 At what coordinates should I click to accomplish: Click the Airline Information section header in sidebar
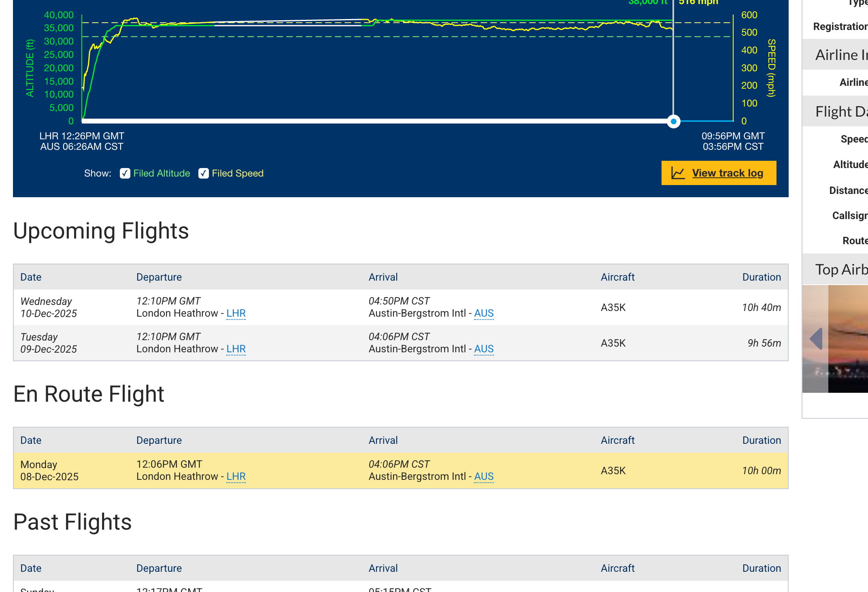click(x=841, y=55)
